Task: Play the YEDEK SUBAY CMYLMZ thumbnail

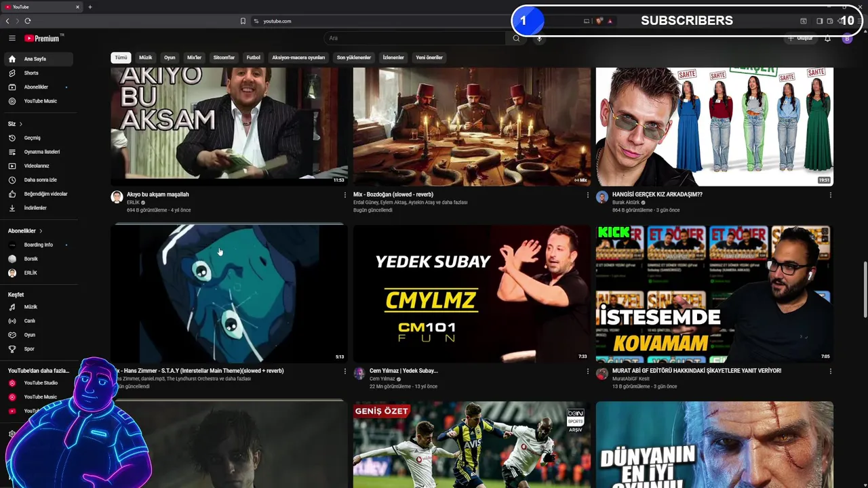Action: pyautogui.click(x=472, y=293)
